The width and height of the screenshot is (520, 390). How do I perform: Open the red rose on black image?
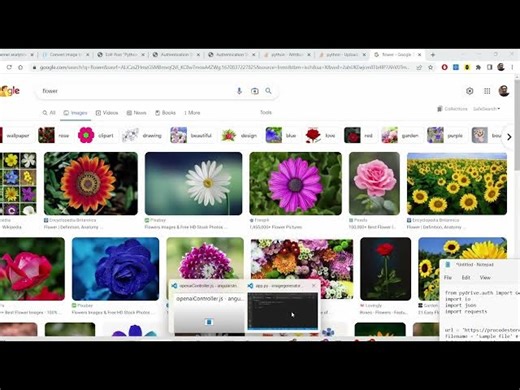(x=385, y=269)
